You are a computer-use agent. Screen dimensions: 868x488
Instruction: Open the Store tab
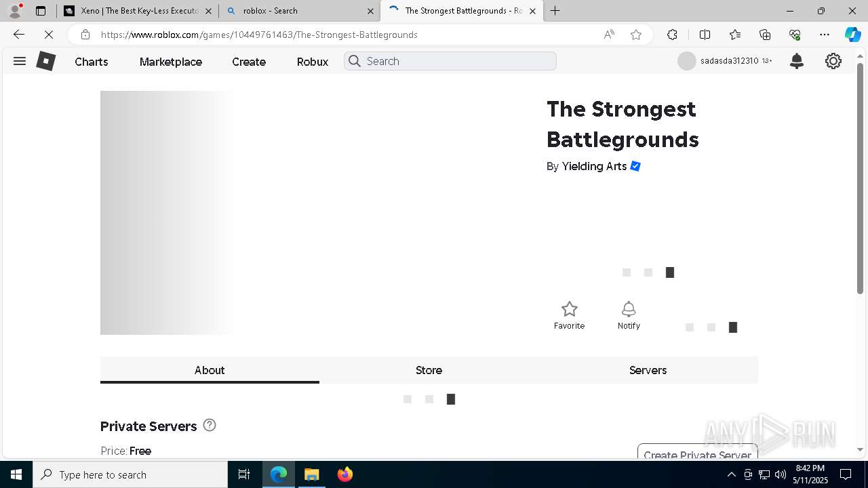(x=429, y=370)
